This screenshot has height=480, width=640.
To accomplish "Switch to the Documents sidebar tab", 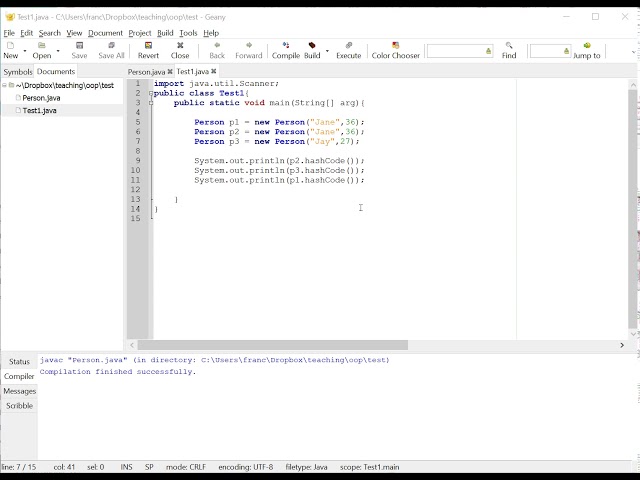I will coord(56,71).
